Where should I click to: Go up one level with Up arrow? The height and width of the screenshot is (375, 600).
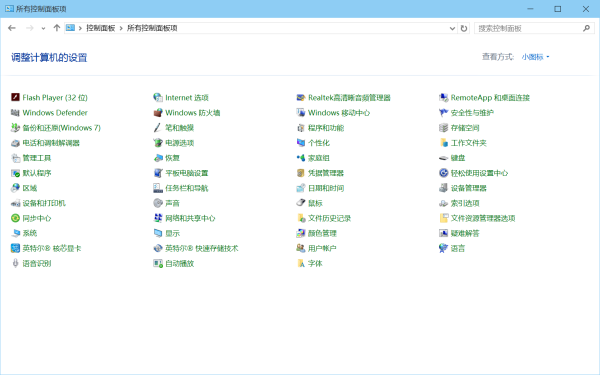click(57, 28)
